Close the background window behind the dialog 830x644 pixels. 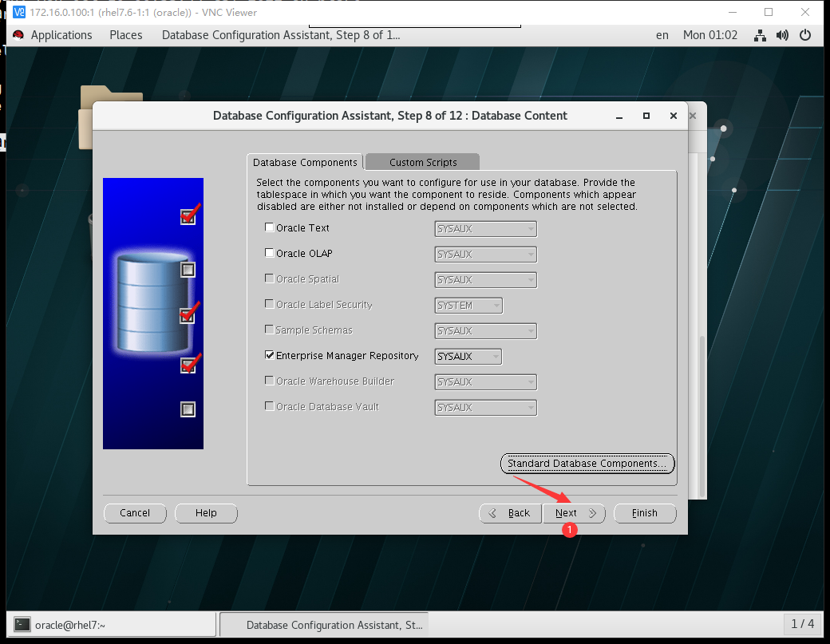(693, 116)
